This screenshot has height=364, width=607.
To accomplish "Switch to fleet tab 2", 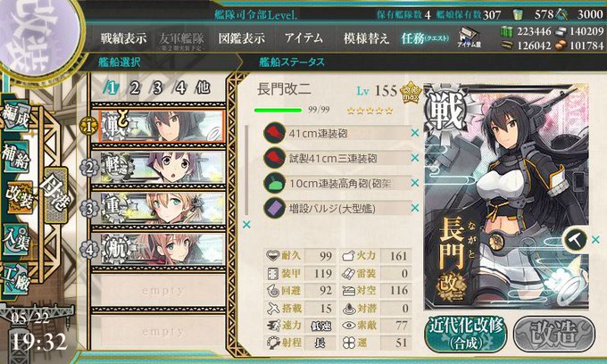I will (x=134, y=88).
